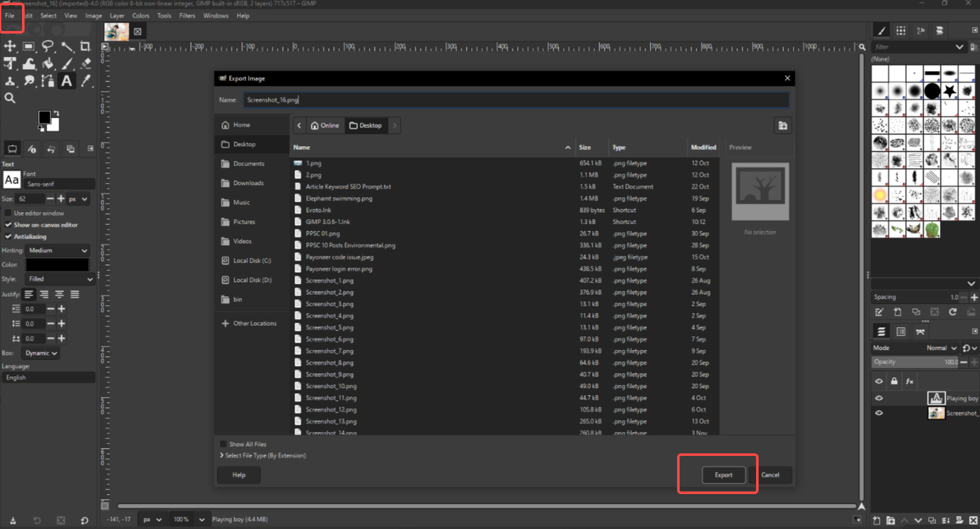Open the File menu
980x529 pixels.
(x=11, y=15)
